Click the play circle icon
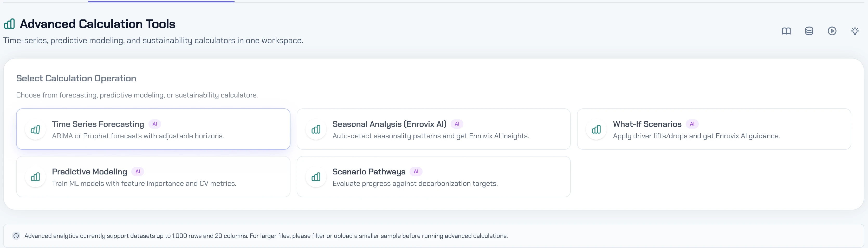868x248 pixels. tap(832, 31)
